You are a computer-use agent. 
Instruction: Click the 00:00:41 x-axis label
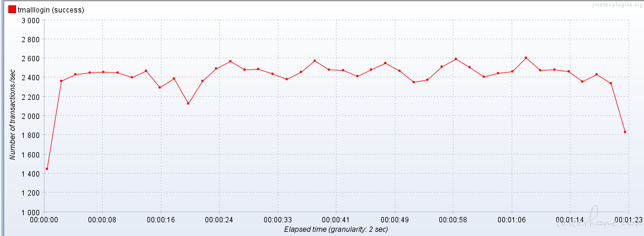pyautogui.click(x=337, y=219)
